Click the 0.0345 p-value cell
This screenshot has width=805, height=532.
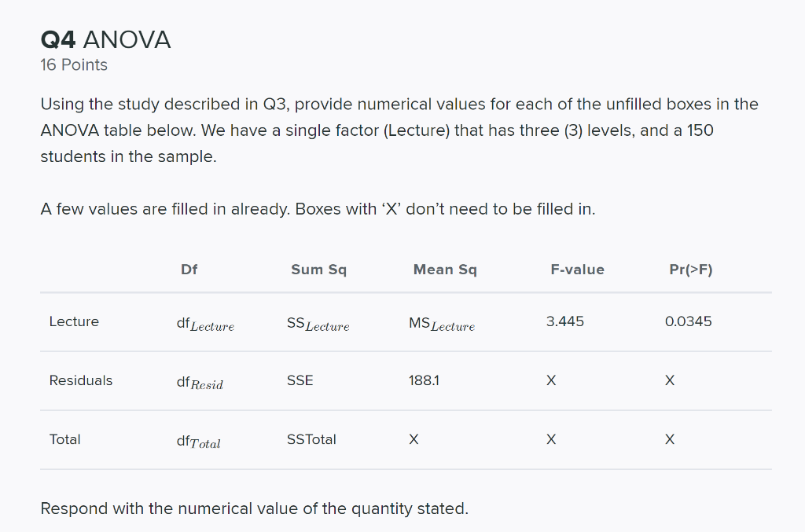click(x=689, y=321)
